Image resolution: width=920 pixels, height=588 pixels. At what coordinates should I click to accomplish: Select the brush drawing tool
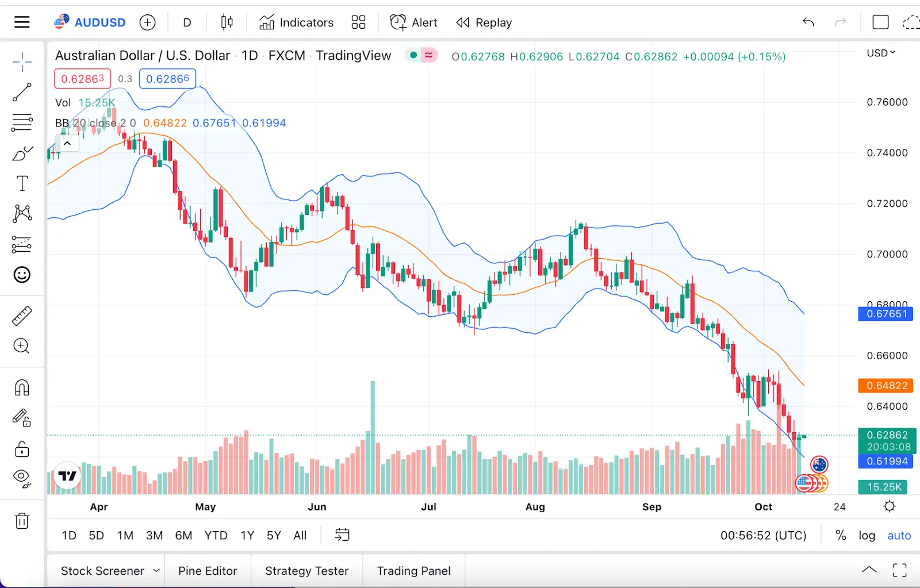[x=22, y=153]
